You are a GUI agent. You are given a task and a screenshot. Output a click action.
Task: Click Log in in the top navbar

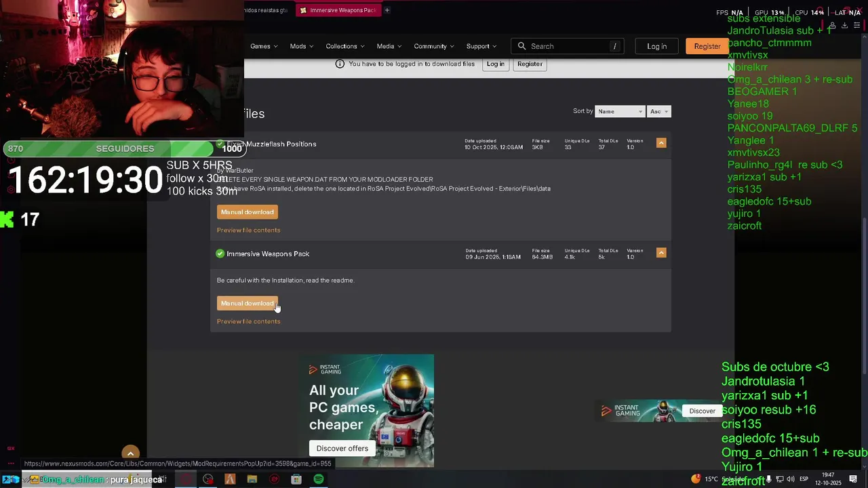656,46
